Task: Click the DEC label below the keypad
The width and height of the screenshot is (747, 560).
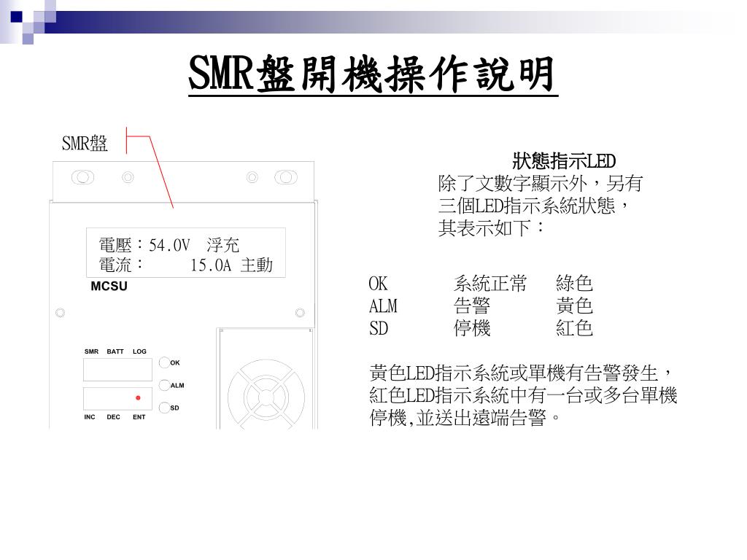Action: [x=113, y=417]
